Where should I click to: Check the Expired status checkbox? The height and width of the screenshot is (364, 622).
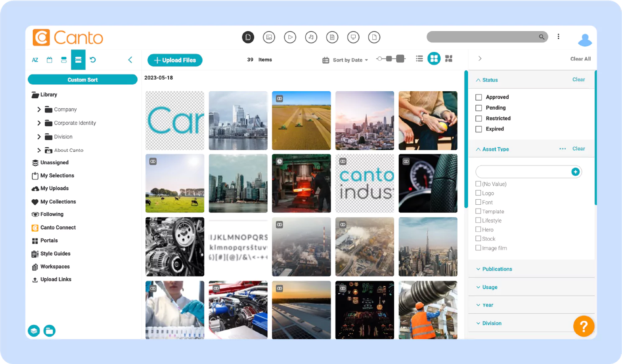(479, 129)
